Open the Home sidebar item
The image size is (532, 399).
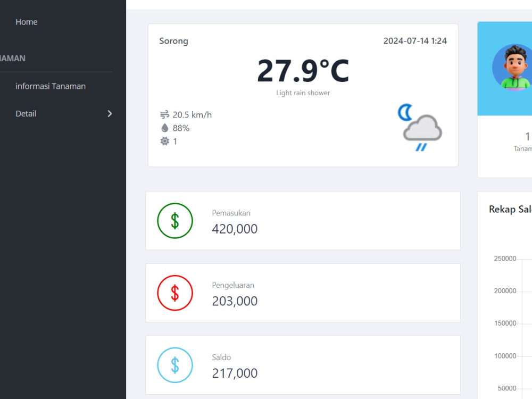[x=27, y=22]
